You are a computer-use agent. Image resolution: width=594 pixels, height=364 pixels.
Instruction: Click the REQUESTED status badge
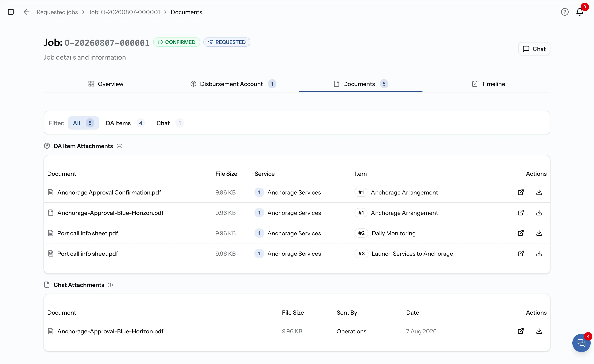click(227, 42)
